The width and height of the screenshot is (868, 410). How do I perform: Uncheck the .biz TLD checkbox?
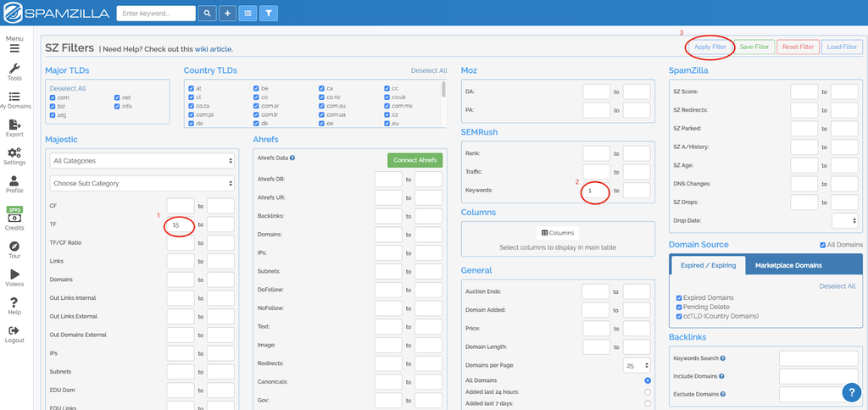point(53,106)
